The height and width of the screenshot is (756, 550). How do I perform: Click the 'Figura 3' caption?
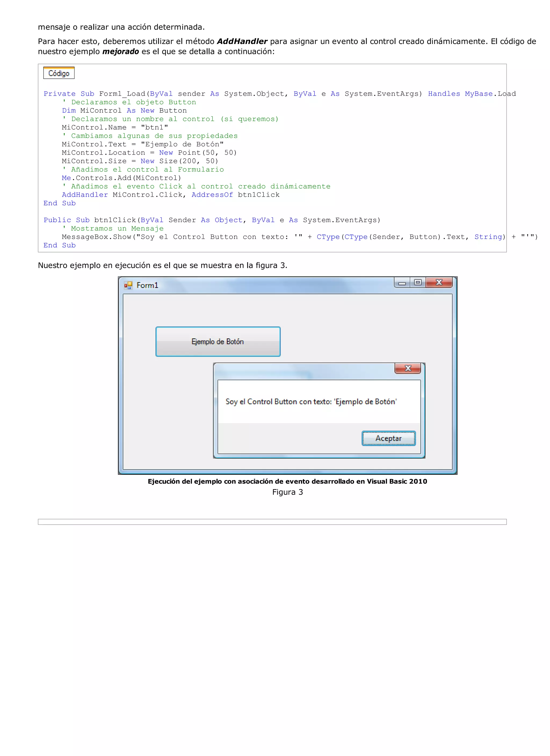click(x=288, y=492)
